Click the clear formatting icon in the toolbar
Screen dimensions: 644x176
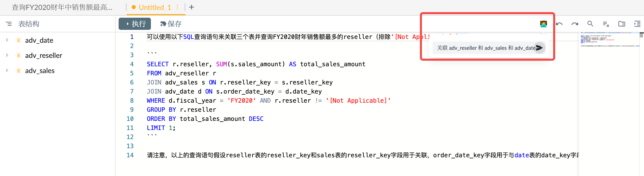click(x=606, y=24)
